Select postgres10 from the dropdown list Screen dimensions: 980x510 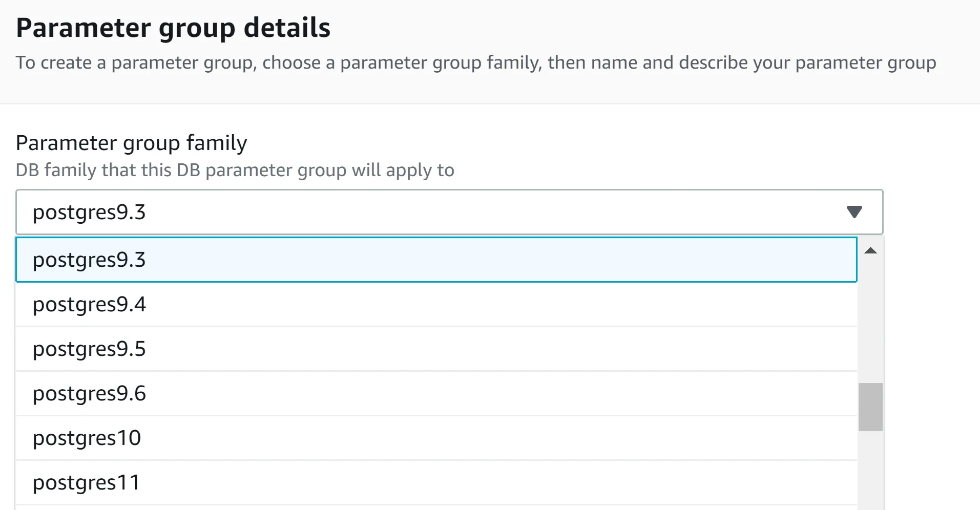click(x=435, y=438)
